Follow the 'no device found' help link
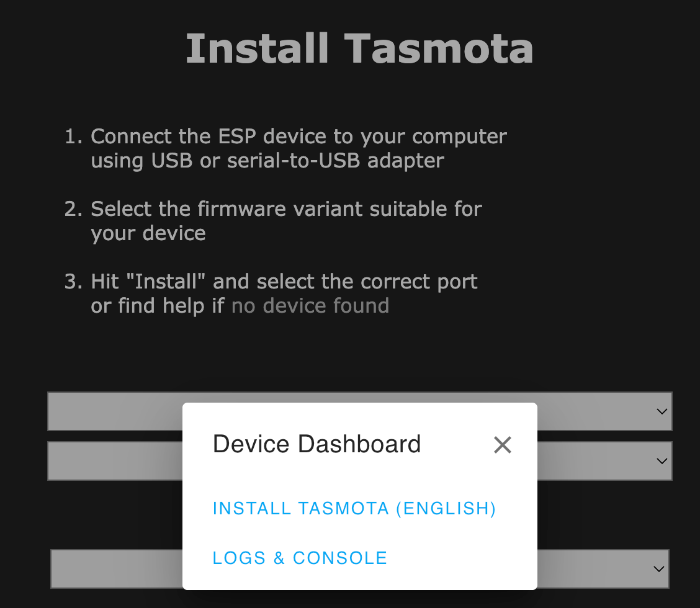Viewport: 700px width, 608px height. 310,305
